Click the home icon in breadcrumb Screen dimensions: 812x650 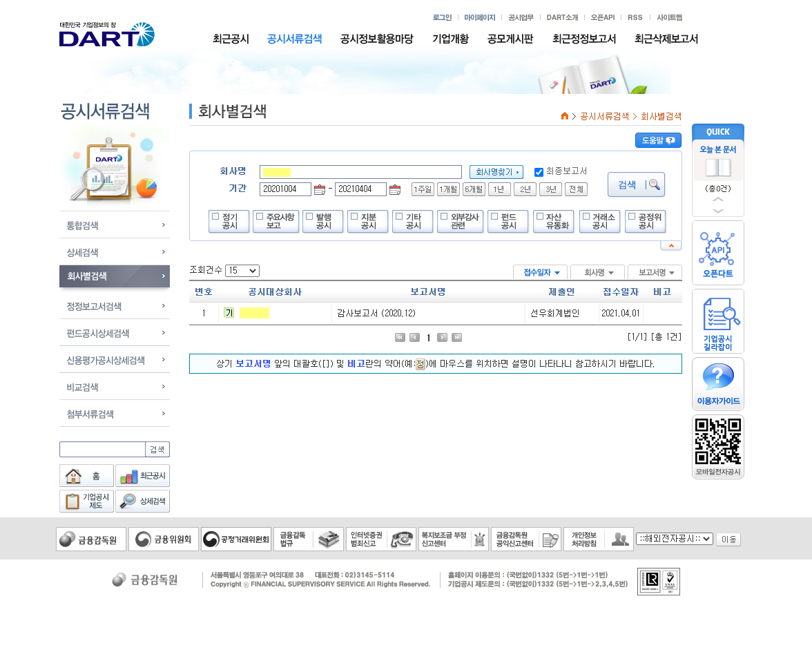[x=565, y=116]
